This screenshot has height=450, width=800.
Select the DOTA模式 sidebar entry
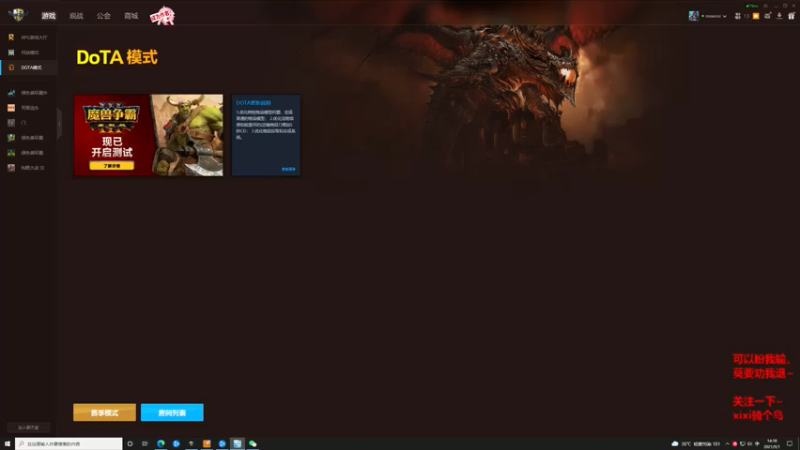click(x=29, y=67)
